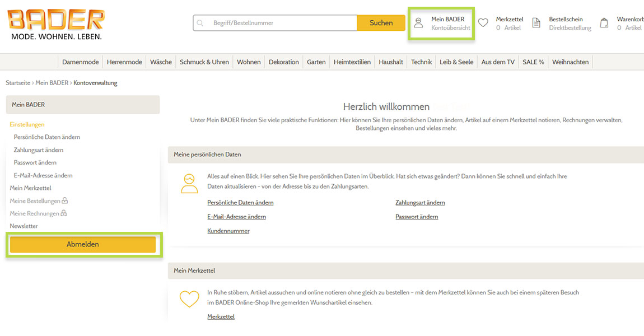Open the SALE % category
Viewport: 644px width, 336px height.
coord(533,62)
